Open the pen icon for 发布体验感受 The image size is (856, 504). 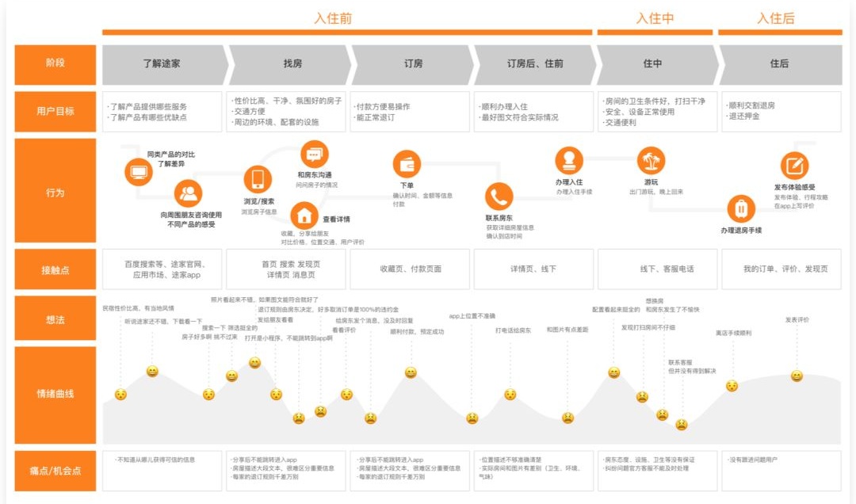pos(794,166)
